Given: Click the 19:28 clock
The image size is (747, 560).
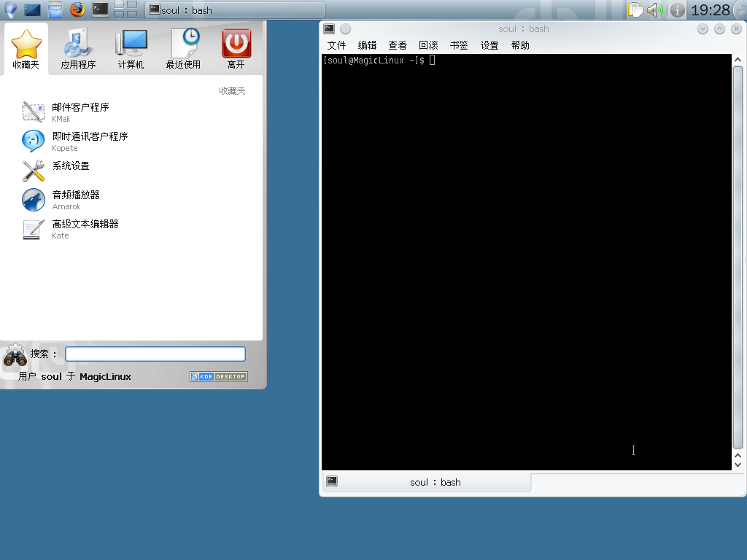Looking at the screenshot, I should coord(711,9).
